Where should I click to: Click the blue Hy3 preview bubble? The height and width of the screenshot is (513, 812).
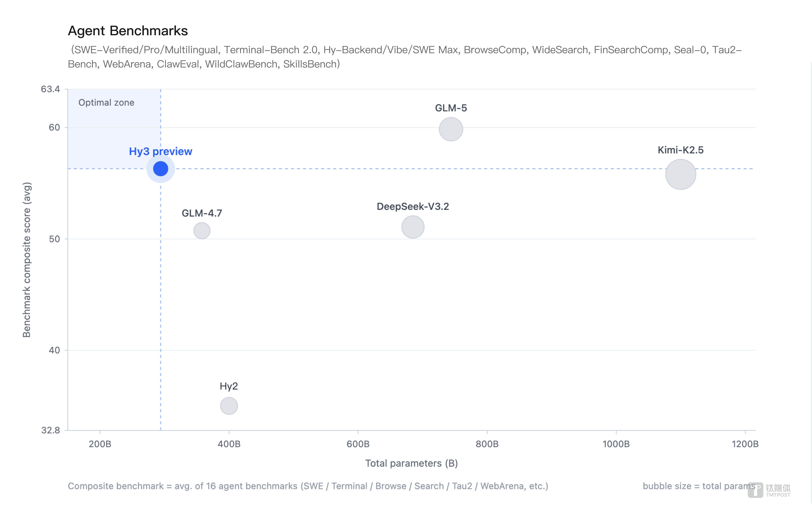(160, 169)
